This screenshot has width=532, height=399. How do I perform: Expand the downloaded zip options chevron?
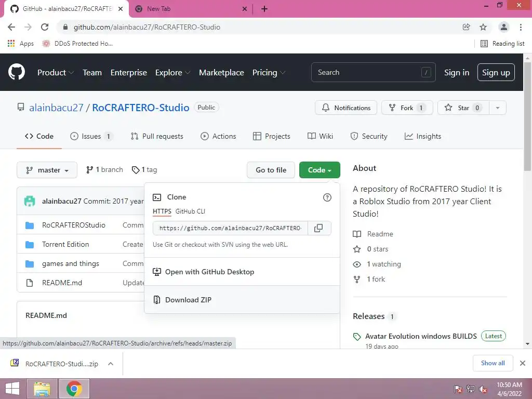click(111, 364)
